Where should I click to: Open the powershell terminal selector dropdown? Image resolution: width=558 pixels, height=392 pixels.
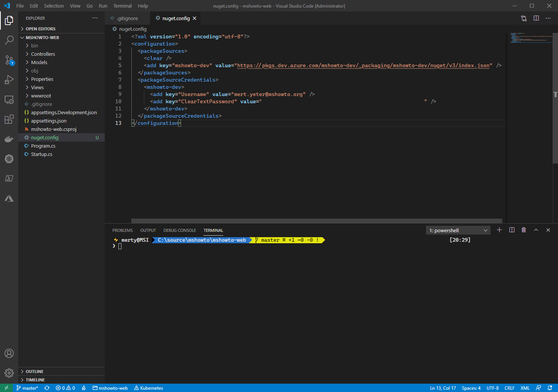click(x=458, y=230)
